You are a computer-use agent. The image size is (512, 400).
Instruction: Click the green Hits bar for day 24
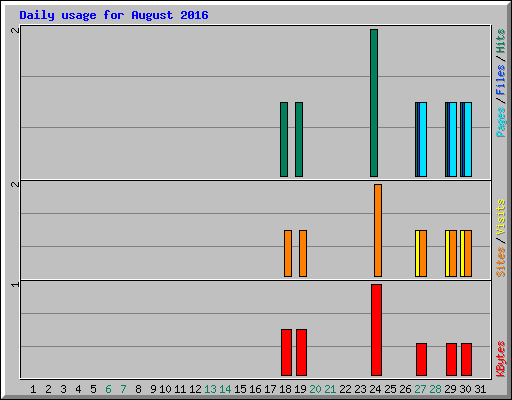(x=374, y=103)
